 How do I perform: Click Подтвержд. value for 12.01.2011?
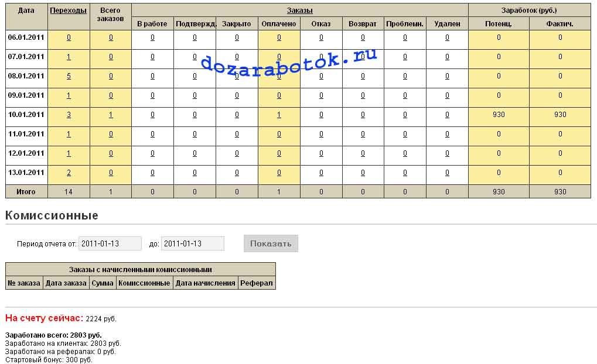tap(195, 153)
